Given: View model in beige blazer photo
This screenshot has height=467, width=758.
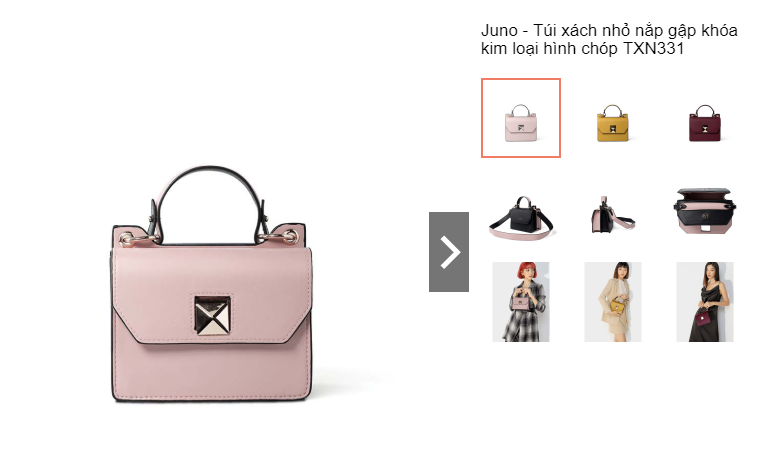Looking at the screenshot, I should (612, 302).
